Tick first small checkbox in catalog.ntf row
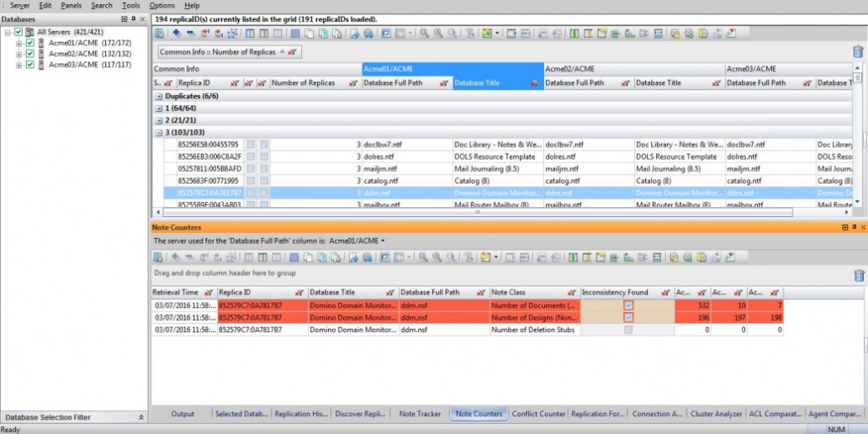The height and width of the screenshot is (434, 868). coord(251,181)
